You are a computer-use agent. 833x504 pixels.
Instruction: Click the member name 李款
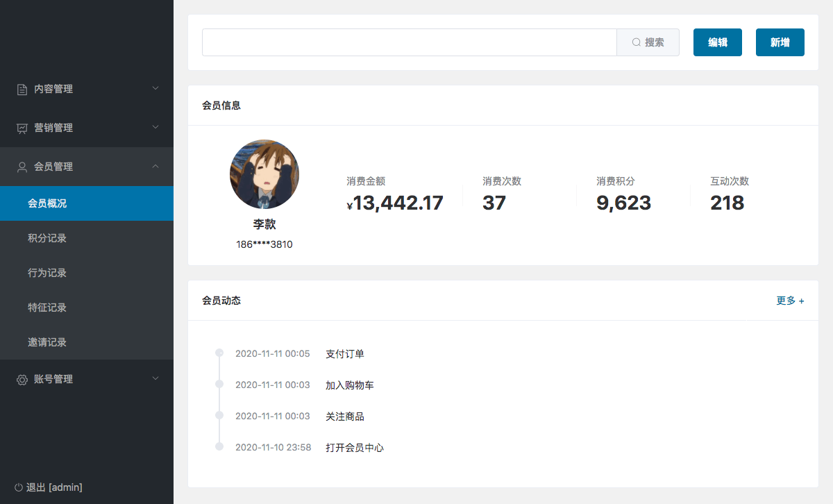264,225
